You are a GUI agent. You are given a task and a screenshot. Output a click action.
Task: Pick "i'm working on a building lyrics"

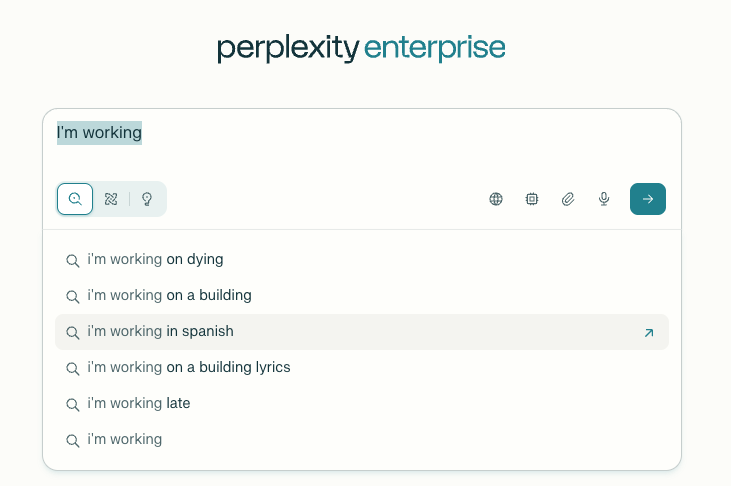click(362, 368)
